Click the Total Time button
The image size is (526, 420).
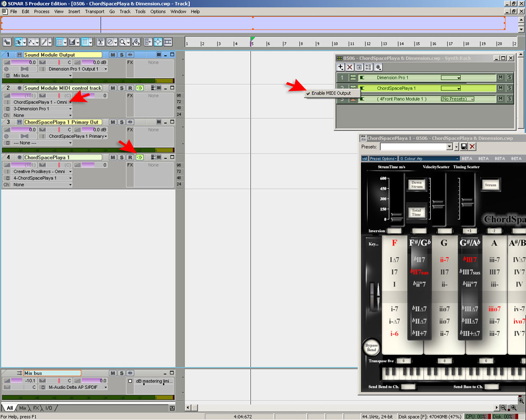point(416,212)
